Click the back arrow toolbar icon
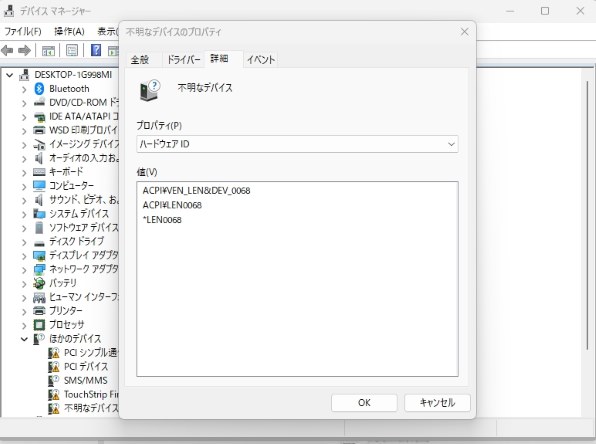The width and height of the screenshot is (596, 444). click(7, 50)
